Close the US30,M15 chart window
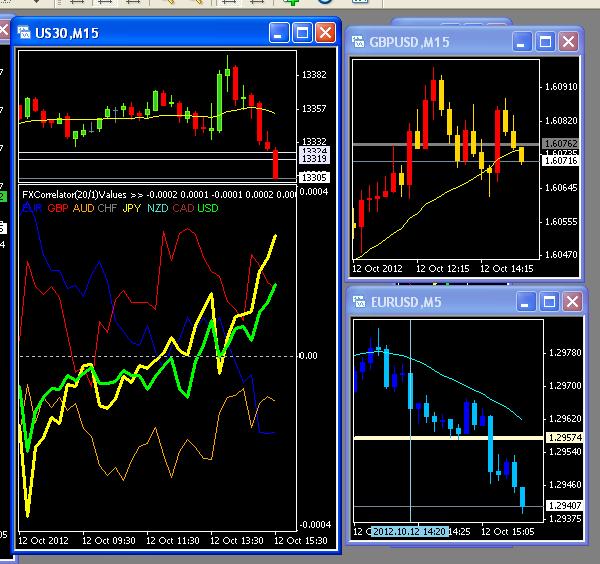This screenshot has height=564, width=600. coord(325,33)
